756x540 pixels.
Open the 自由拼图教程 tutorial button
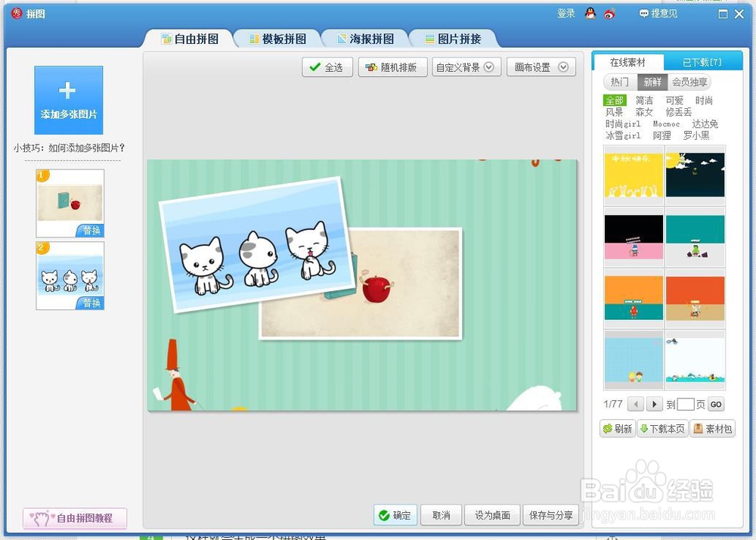pos(75,518)
